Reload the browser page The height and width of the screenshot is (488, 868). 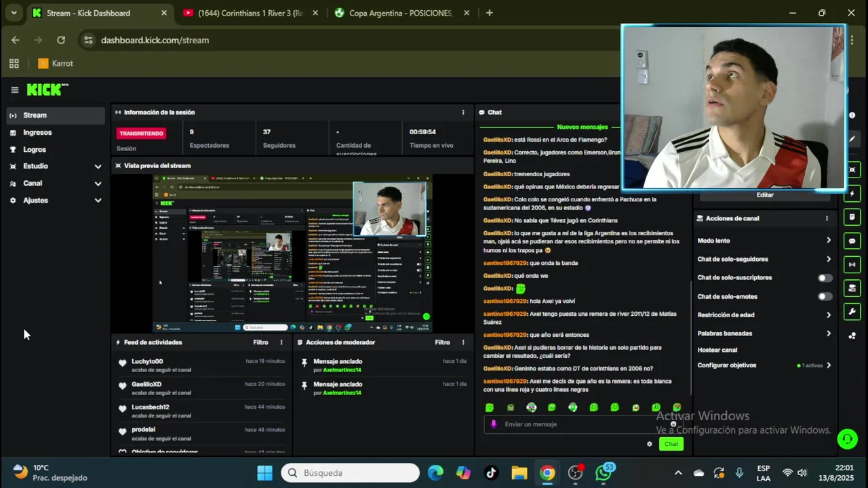(x=61, y=40)
